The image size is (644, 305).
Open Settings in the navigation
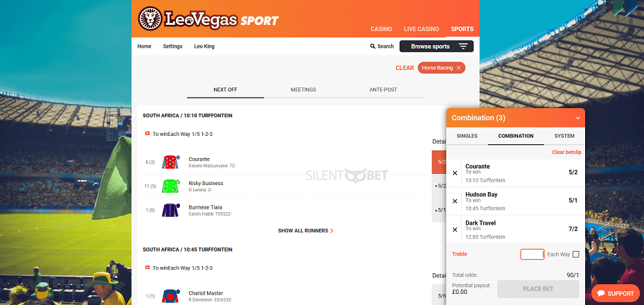coord(172,46)
